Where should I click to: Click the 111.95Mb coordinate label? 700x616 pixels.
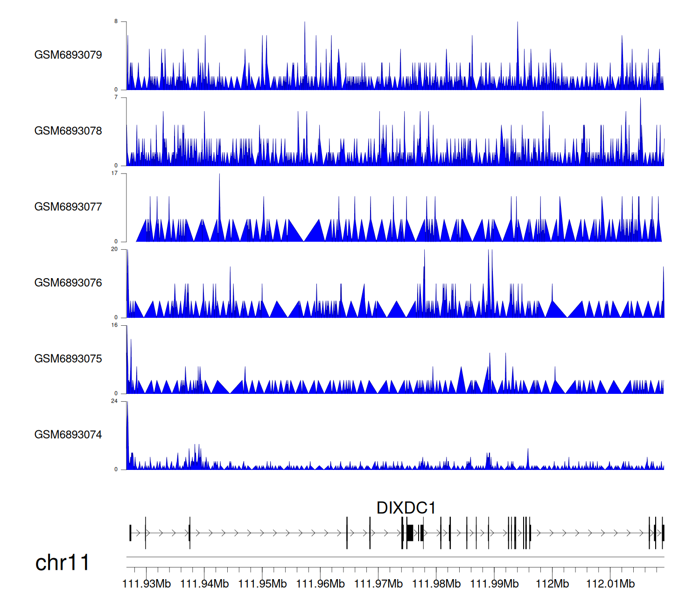coord(262,584)
